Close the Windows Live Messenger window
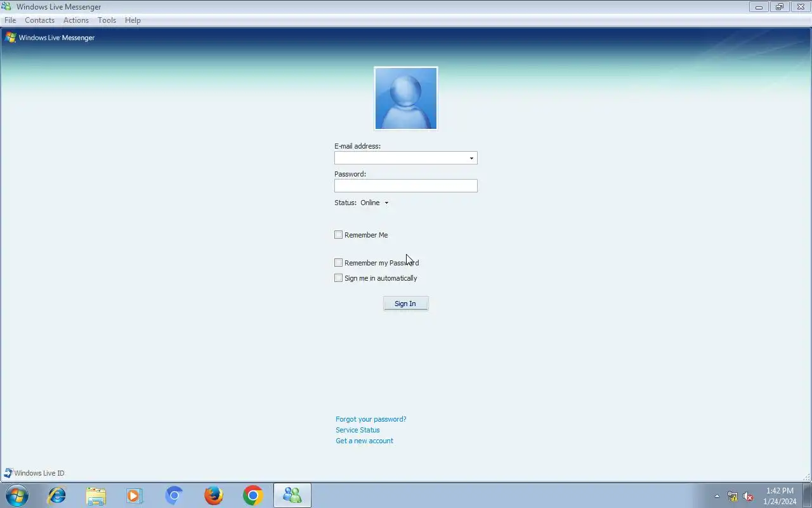Screen dimensions: 812x508 800,7
